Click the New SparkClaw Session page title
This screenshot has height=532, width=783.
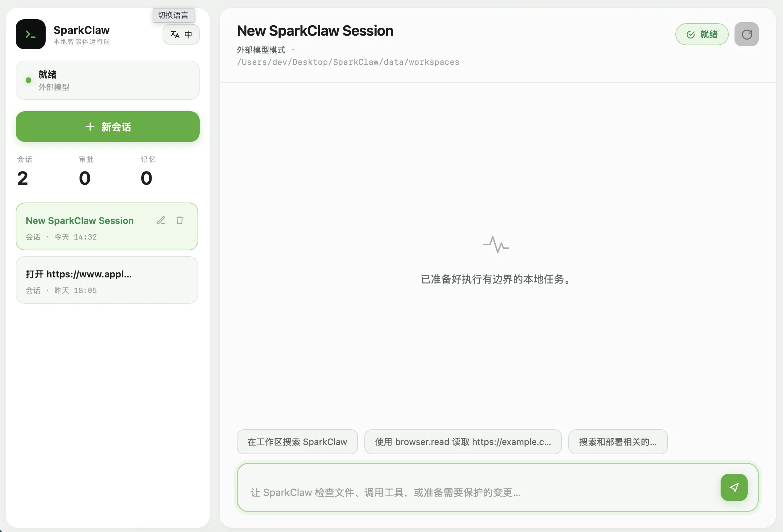(x=315, y=31)
